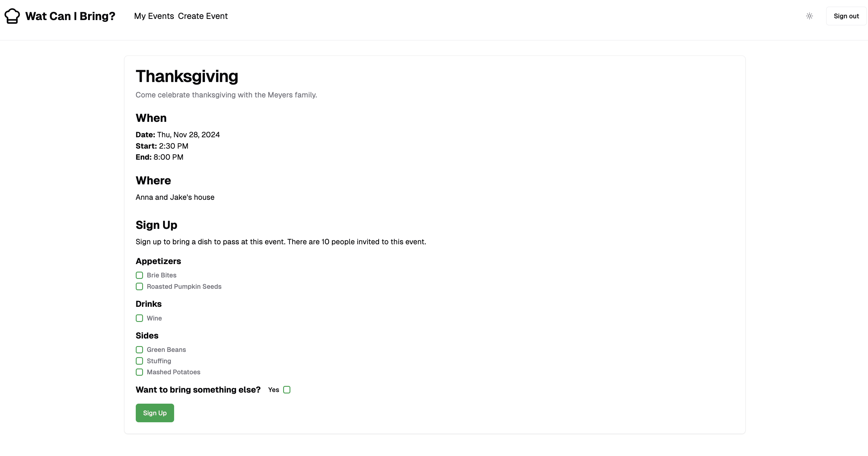Check the Brie Bites checkbox
The image size is (868, 456).
[x=139, y=275]
